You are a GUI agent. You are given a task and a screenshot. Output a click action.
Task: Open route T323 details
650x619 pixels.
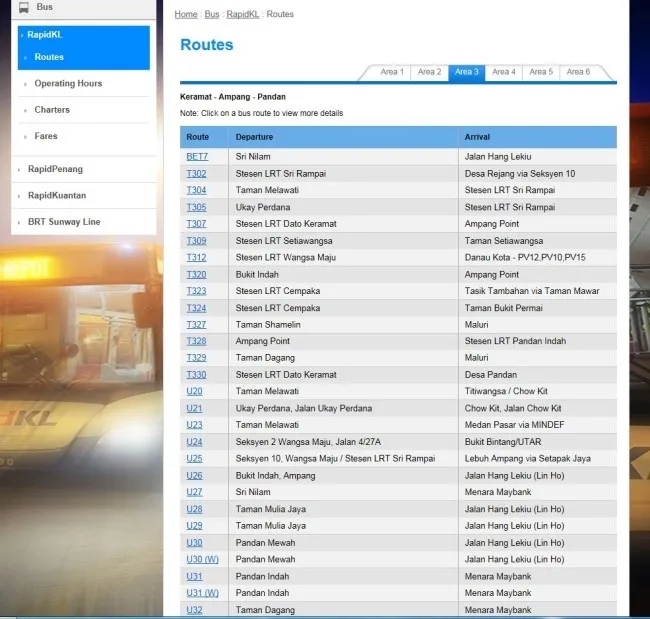(x=196, y=291)
